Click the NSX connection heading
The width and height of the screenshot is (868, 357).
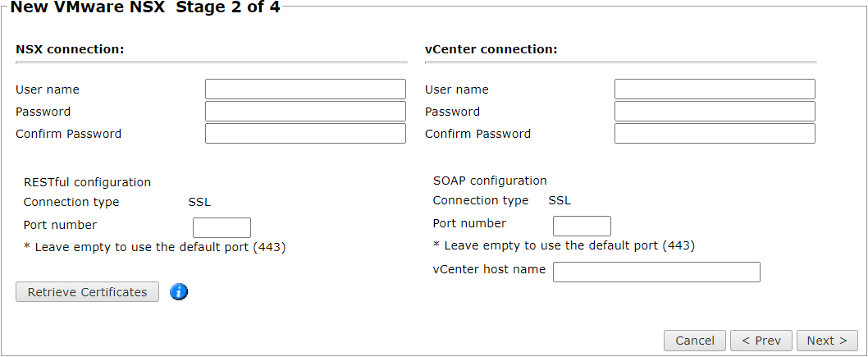coord(70,49)
